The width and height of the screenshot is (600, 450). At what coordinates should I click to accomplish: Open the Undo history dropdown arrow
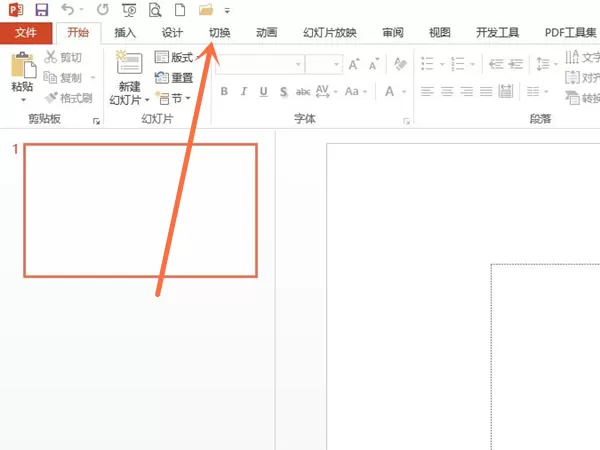[x=82, y=10]
